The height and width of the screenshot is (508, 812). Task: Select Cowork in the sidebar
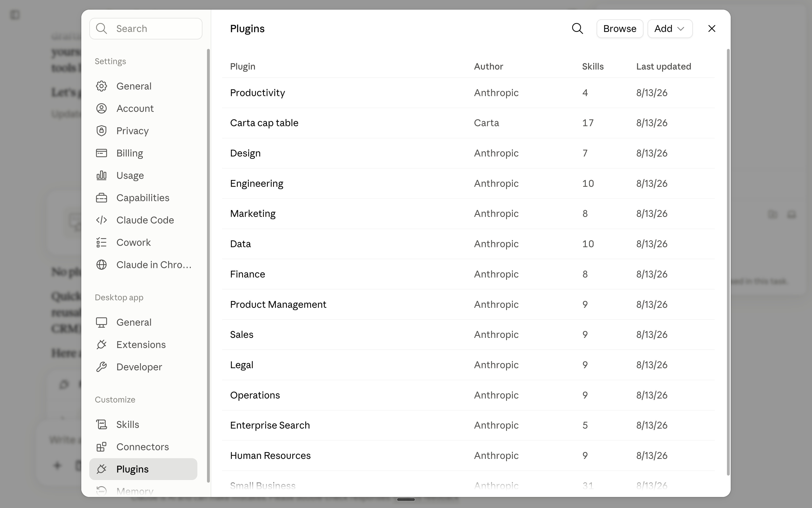[143, 242]
